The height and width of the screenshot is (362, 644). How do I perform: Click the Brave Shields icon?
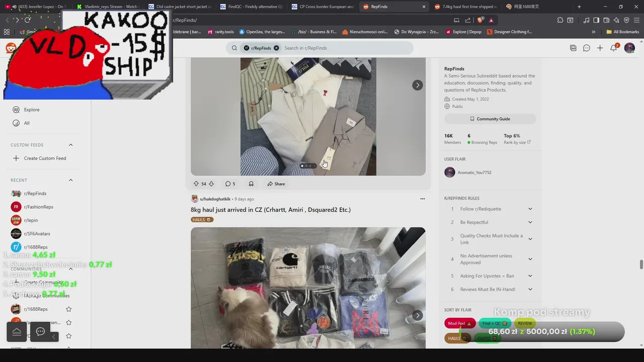pos(480,20)
